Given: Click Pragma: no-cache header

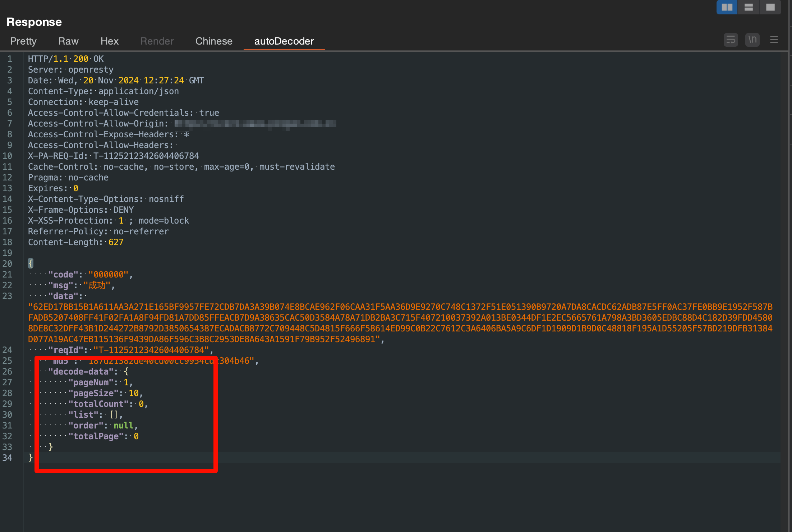Looking at the screenshot, I should pos(68,177).
